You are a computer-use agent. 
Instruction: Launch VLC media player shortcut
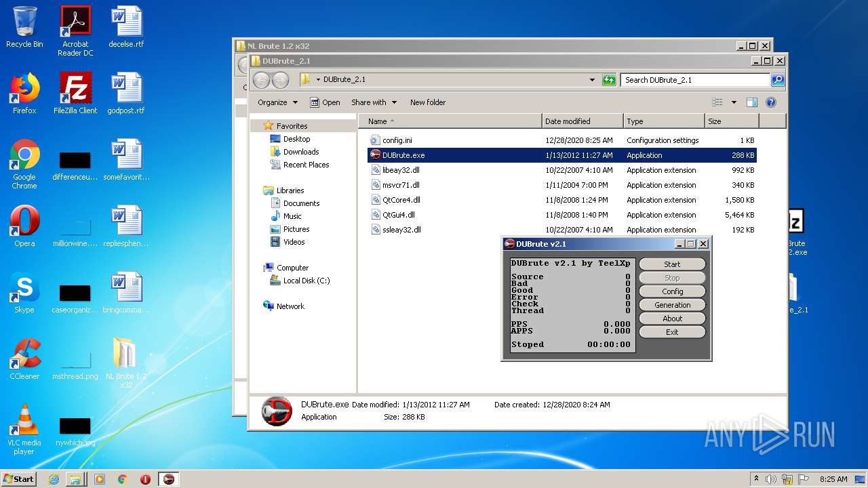pos(24,430)
